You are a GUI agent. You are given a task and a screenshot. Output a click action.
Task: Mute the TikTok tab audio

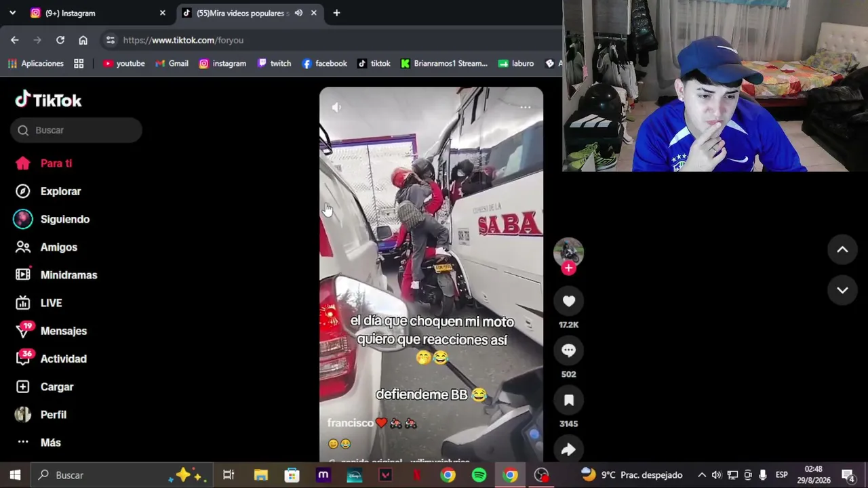coord(298,13)
